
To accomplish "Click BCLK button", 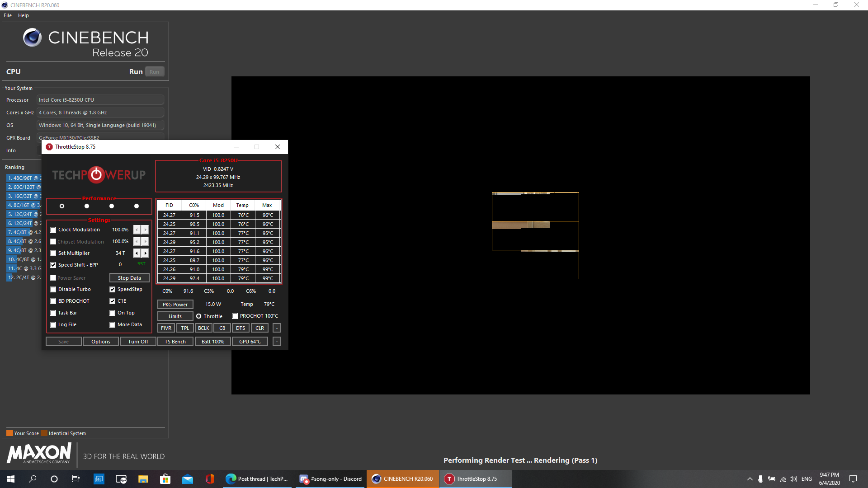I will (x=203, y=328).
